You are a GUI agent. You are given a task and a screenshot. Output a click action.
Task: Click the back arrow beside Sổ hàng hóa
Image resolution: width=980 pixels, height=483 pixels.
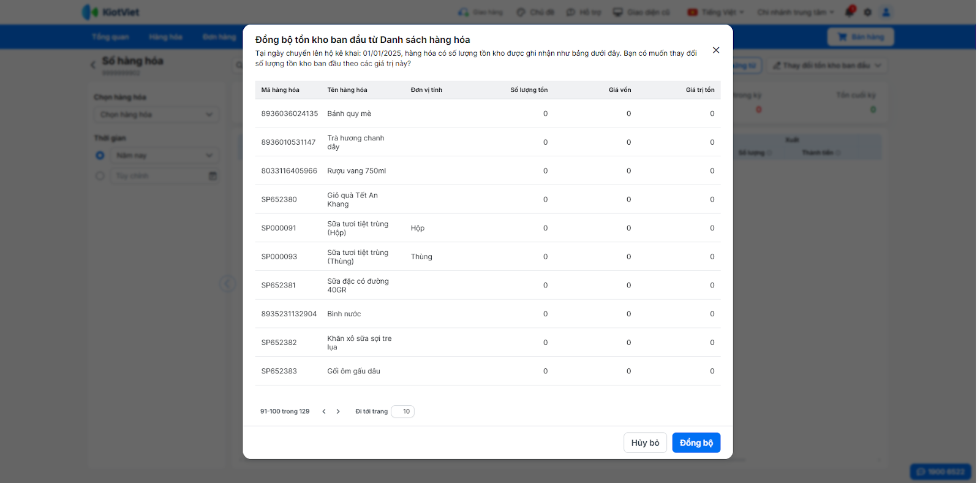93,64
